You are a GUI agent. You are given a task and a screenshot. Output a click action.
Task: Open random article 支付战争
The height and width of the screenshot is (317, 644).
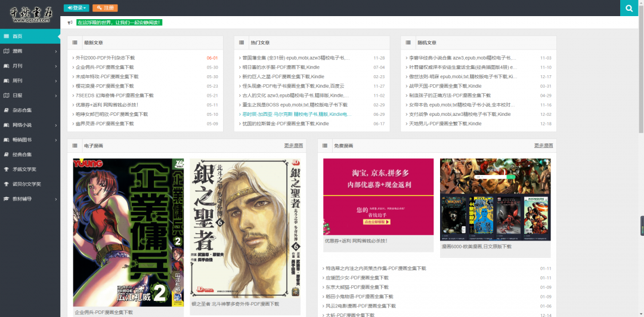point(460,114)
